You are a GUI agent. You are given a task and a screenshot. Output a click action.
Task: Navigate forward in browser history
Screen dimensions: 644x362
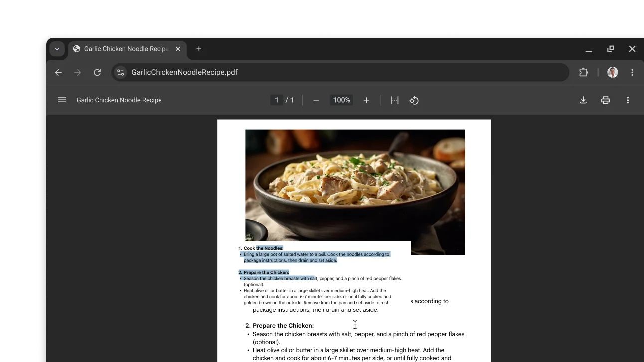[x=78, y=72]
